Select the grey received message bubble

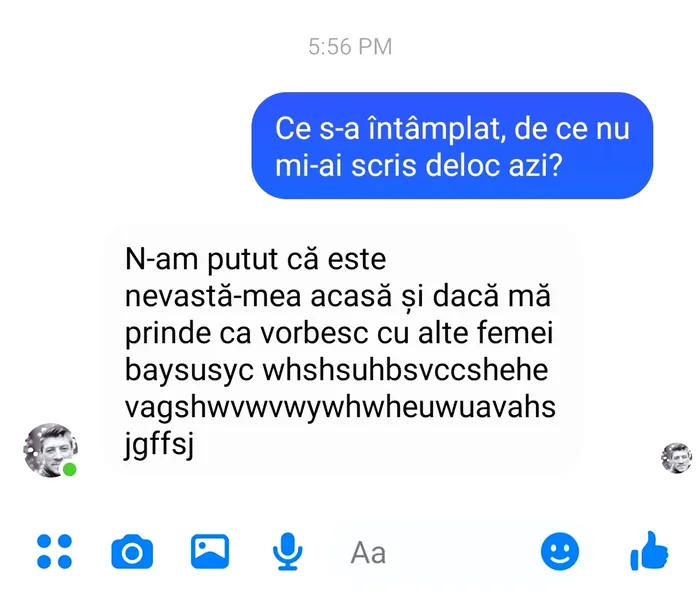coord(342,350)
